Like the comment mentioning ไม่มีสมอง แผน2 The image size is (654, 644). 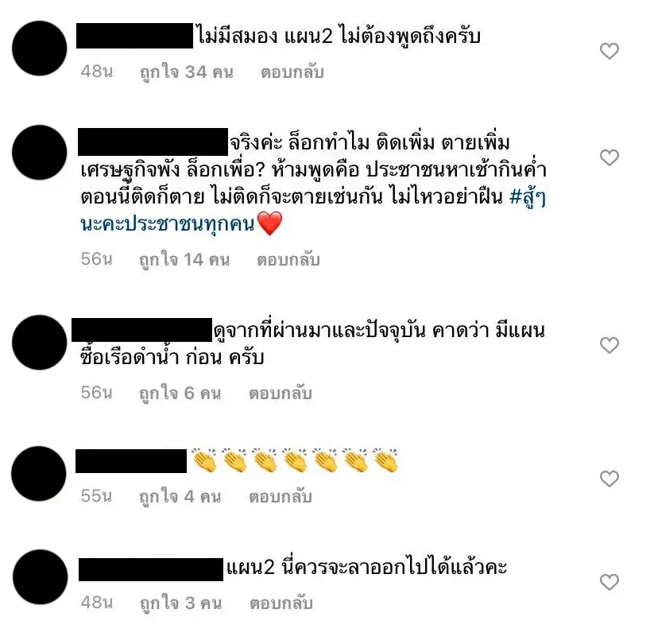point(609,51)
